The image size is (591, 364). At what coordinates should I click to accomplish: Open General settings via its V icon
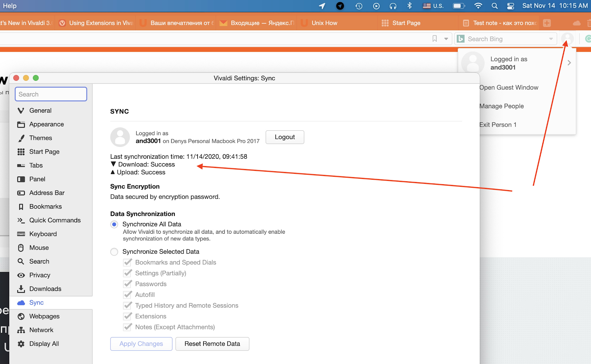point(21,111)
